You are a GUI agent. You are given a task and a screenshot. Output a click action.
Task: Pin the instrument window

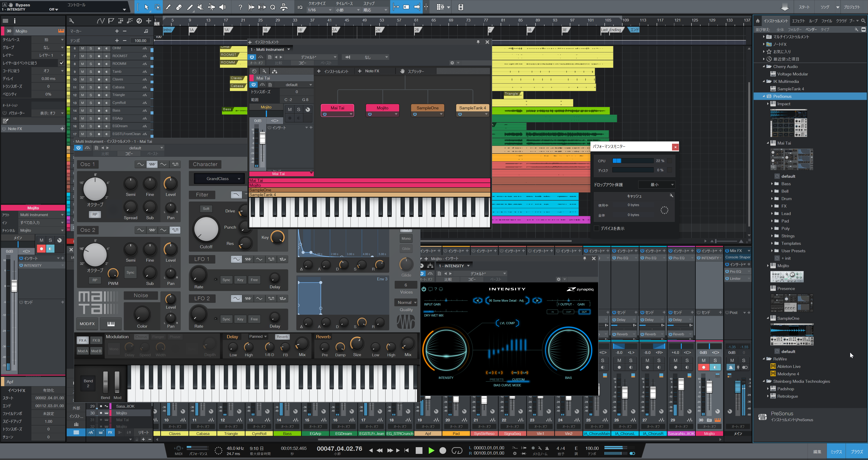[478, 42]
